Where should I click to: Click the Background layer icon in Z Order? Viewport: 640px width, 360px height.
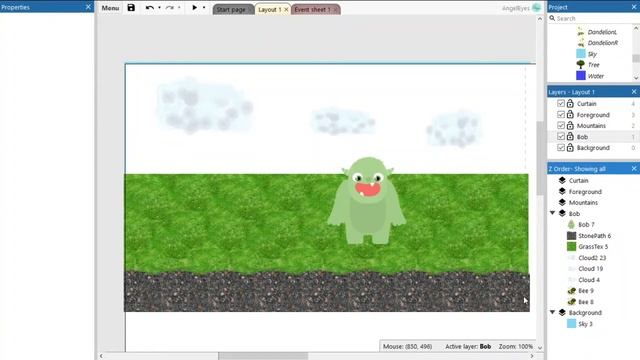point(562,312)
